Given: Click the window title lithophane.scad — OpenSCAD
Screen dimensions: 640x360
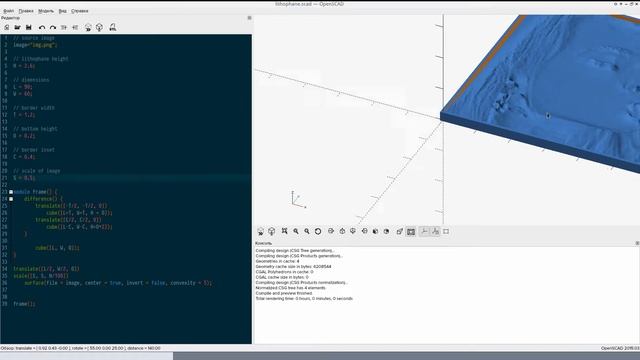Looking at the screenshot, I should (309, 4).
